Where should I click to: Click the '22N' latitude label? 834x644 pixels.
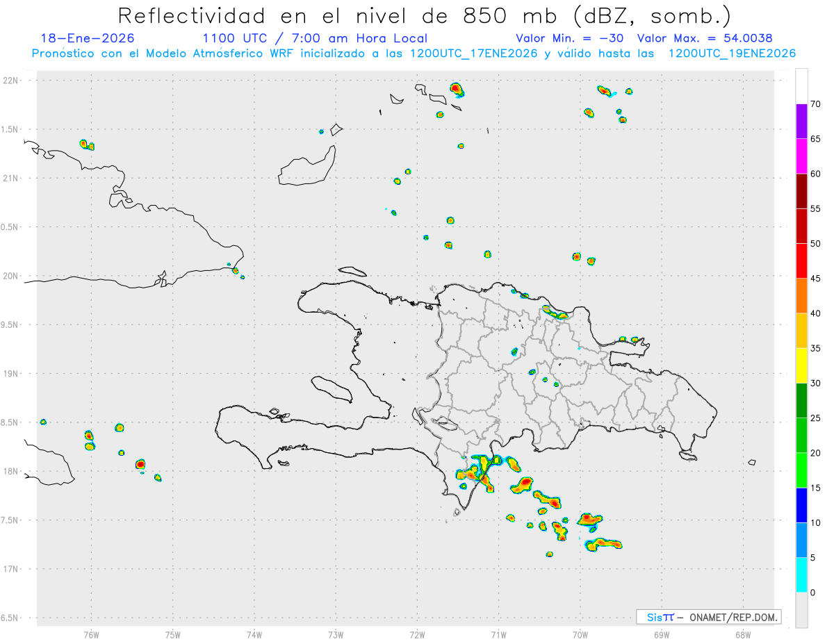click(x=12, y=81)
